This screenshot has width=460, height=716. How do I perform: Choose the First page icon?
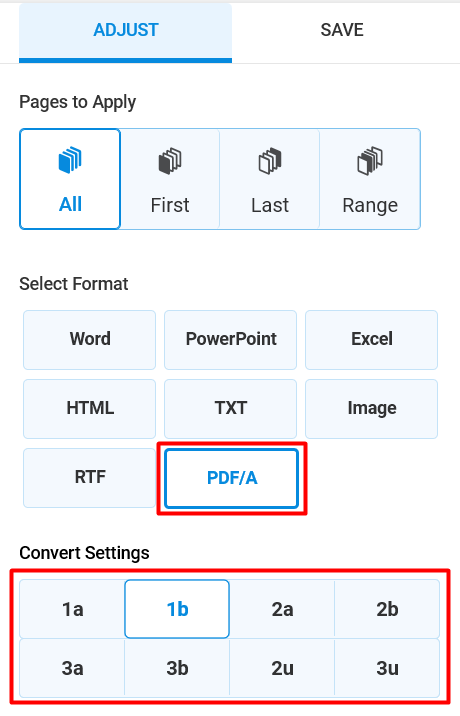[x=170, y=161]
